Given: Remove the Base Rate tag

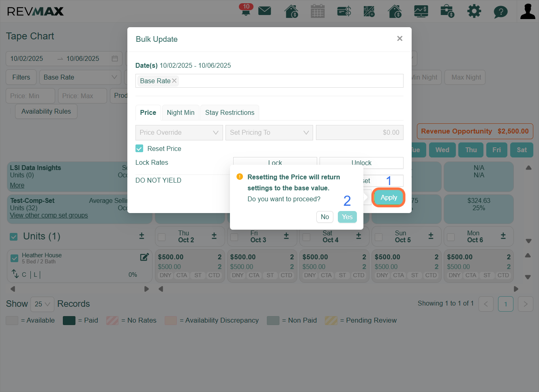Looking at the screenshot, I should (x=174, y=81).
